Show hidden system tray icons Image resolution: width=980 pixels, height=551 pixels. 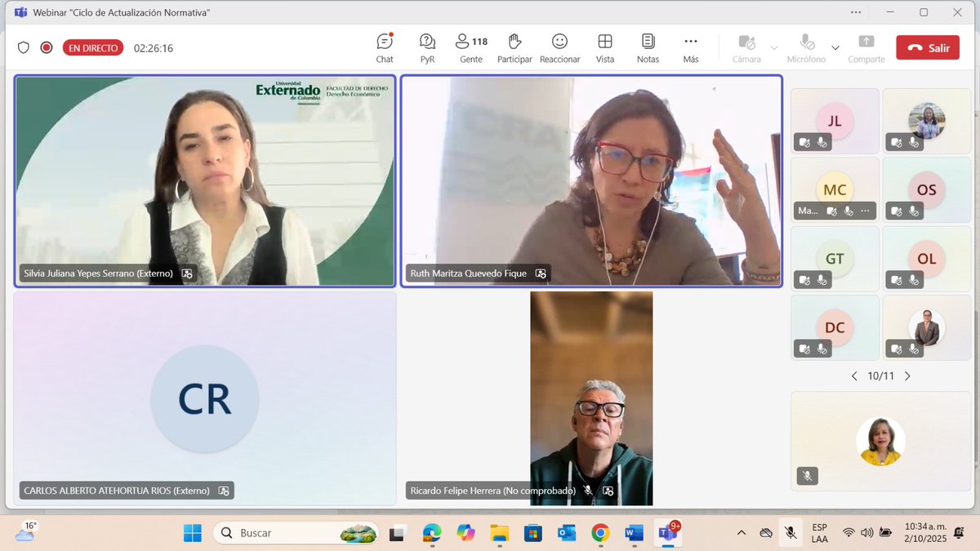741,533
